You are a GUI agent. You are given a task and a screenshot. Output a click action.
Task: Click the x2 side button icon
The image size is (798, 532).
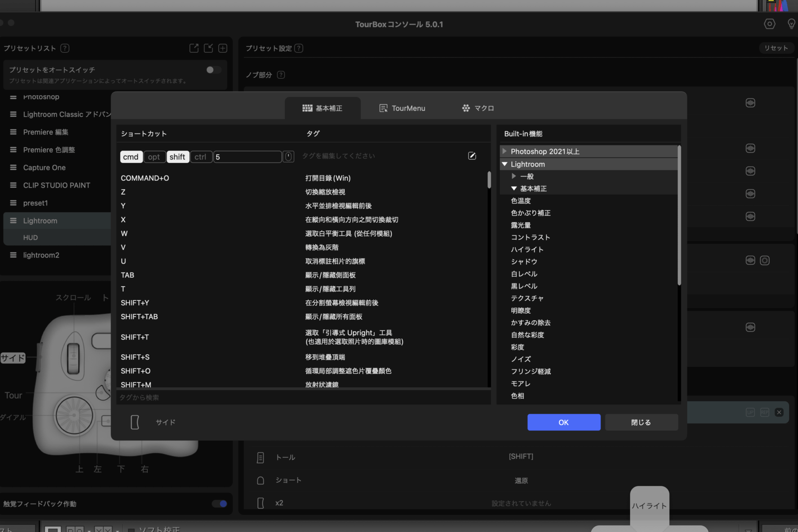[261, 503]
